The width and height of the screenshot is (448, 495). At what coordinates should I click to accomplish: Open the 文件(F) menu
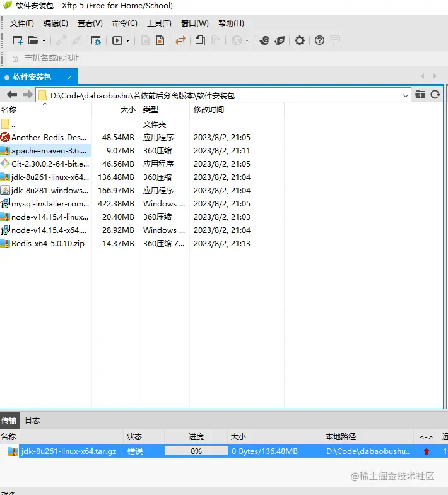pos(21,23)
